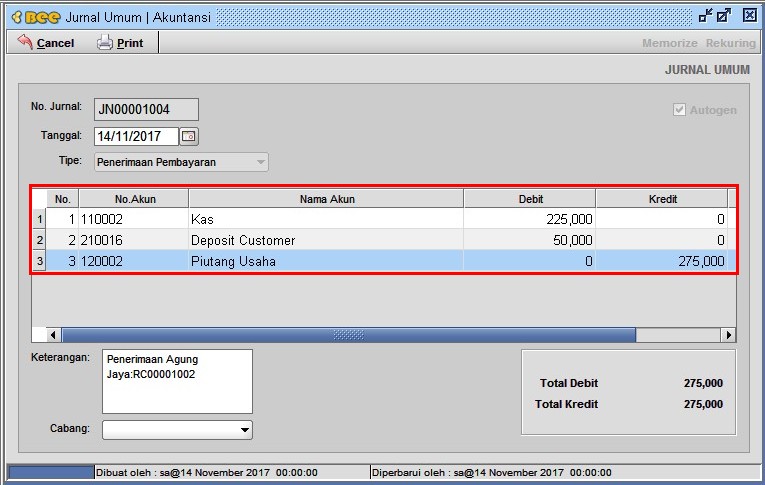Click the Debit column header
765x485 pixels.
(x=530, y=199)
